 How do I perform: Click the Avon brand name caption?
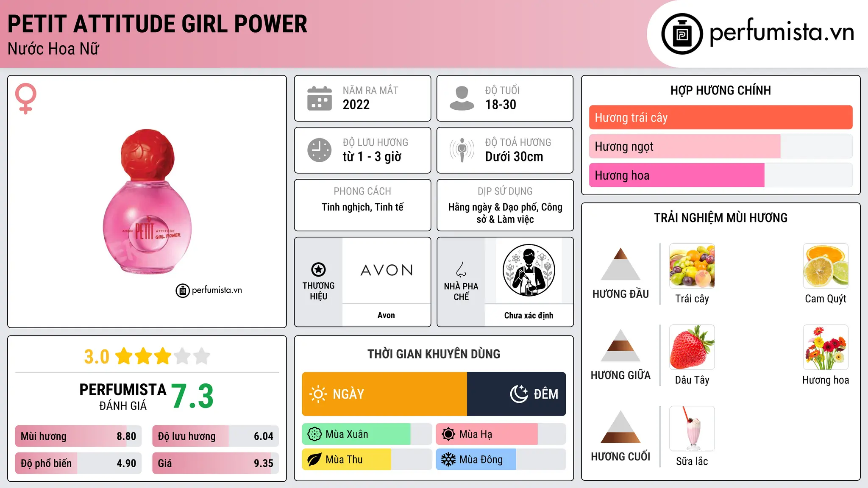tap(386, 315)
